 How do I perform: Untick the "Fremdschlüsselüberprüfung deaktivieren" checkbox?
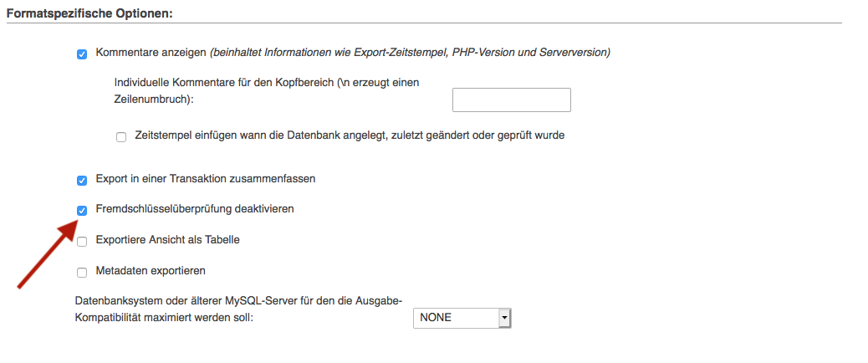tap(82, 210)
